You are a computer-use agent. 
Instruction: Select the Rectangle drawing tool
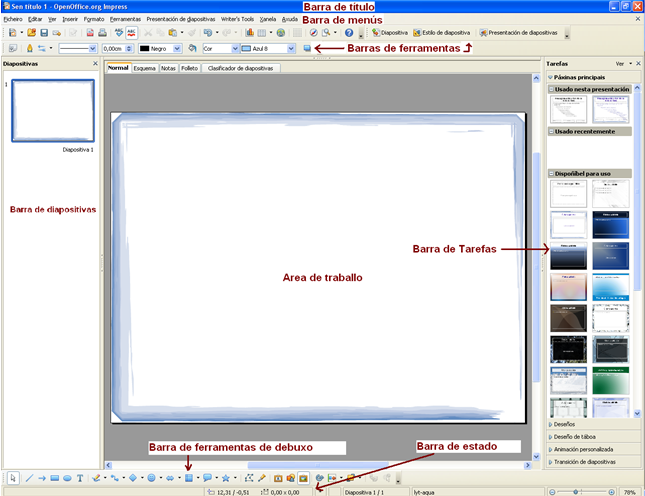point(55,478)
